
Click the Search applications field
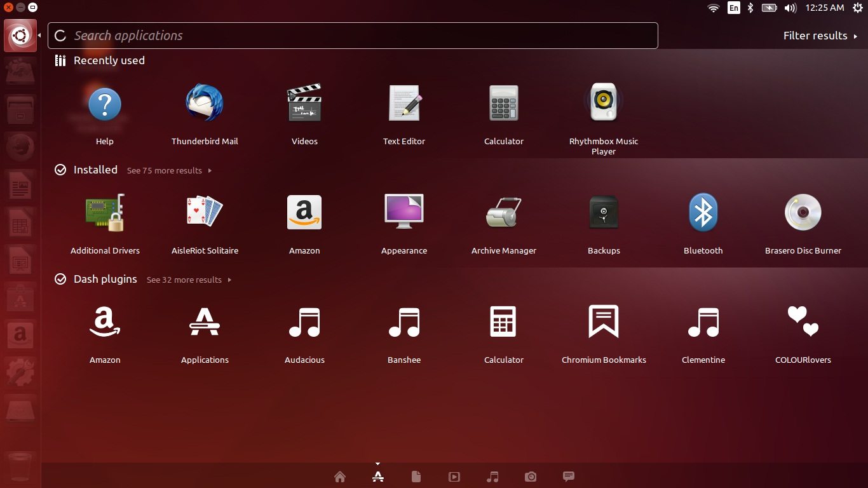(x=353, y=36)
